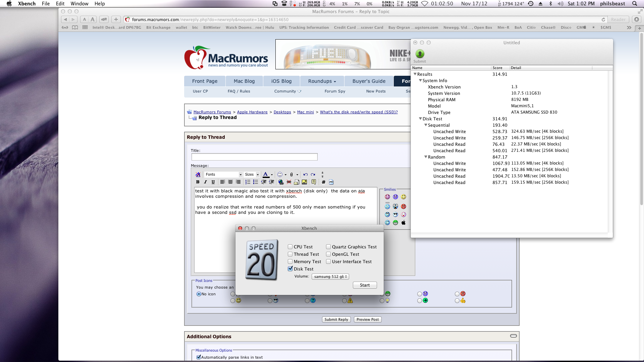Redo edit in message editor
The height and width of the screenshot is (362, 644).
pos(313,175)
